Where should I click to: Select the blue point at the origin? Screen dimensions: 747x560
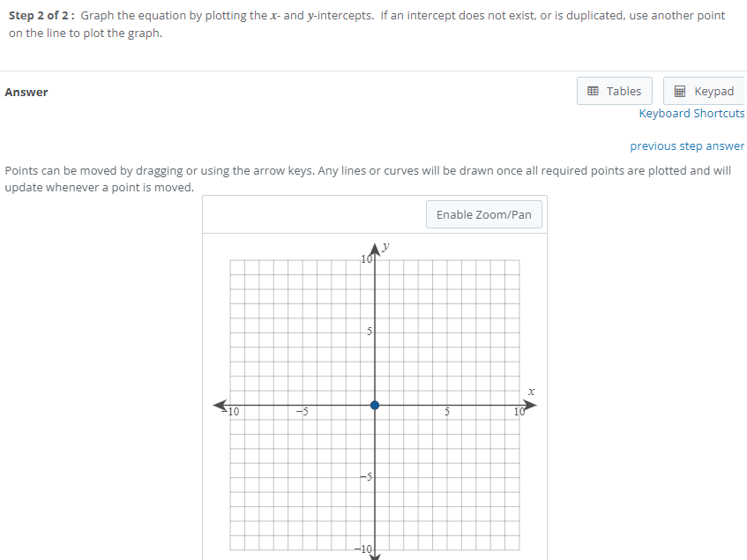pos(375,406)
